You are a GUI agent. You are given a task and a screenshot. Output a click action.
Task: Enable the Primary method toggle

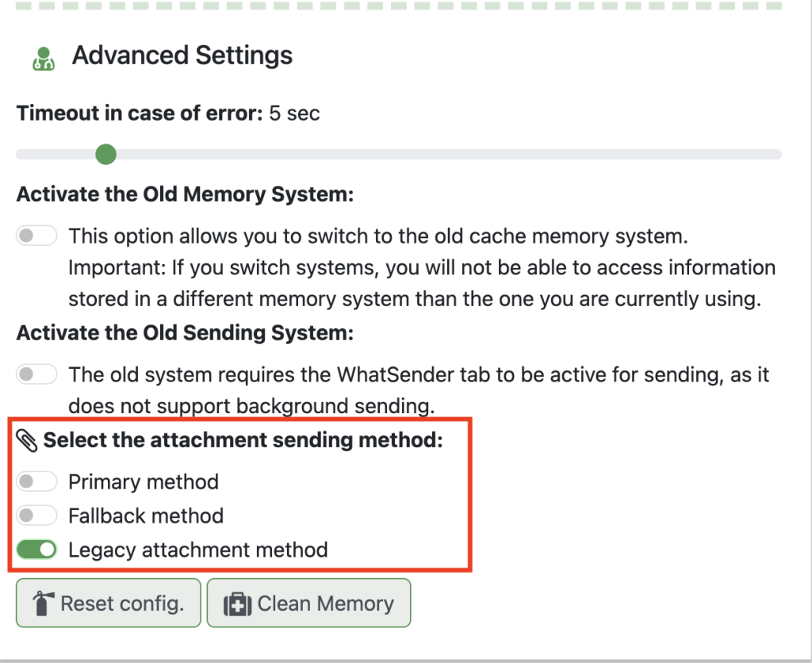[x=36, y=481]
